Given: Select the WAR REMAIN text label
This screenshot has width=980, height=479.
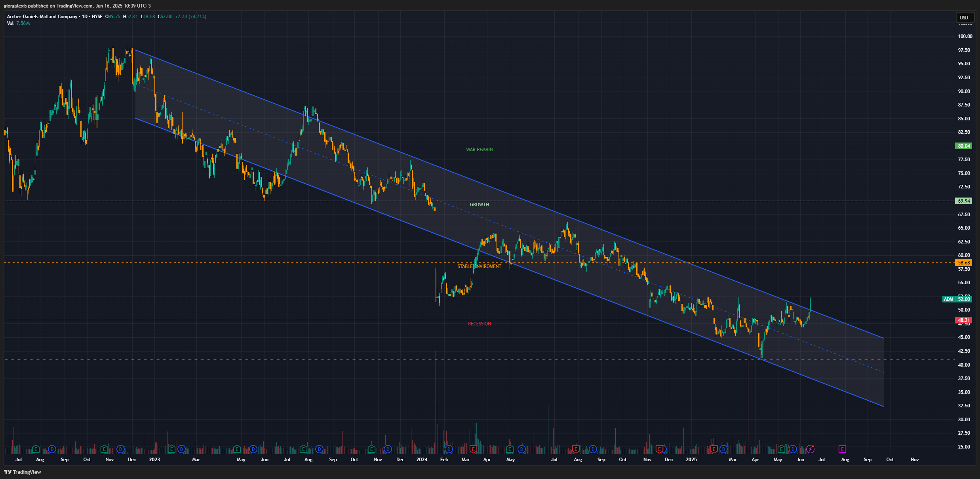Looking at the screenshot, I should 479,150.
